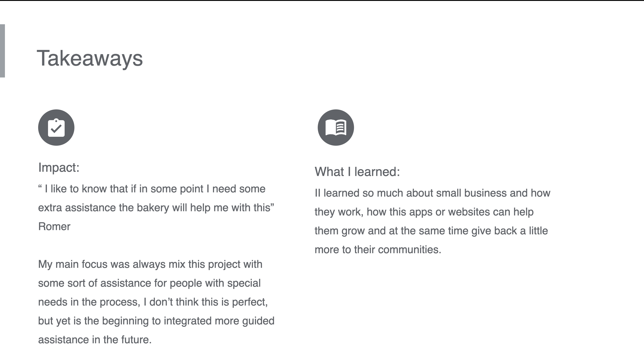644x362 pixels.
Task: Click the name "Romer" under the quote
Action: (54, 227)
